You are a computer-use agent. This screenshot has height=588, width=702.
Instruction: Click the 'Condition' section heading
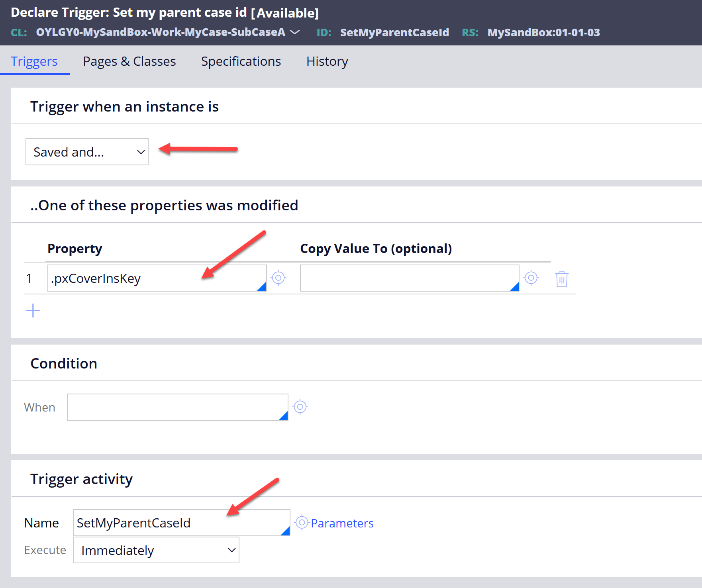point(64,364)
